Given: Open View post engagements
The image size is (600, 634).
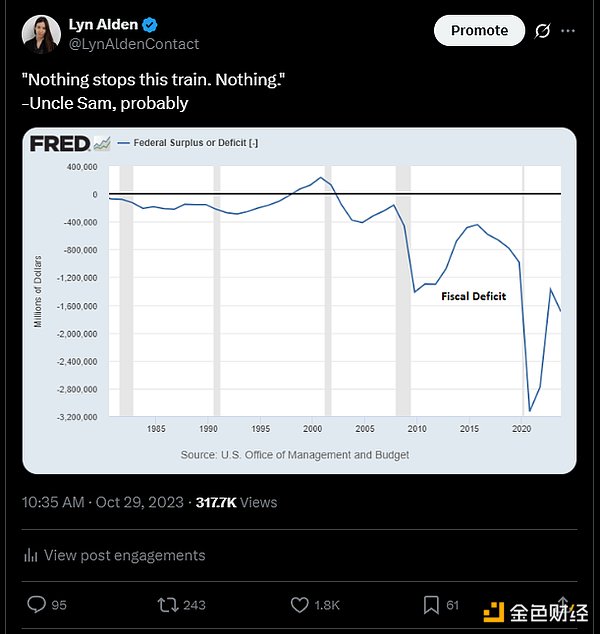Looking at the screenshot, I should tap(124, 555).
